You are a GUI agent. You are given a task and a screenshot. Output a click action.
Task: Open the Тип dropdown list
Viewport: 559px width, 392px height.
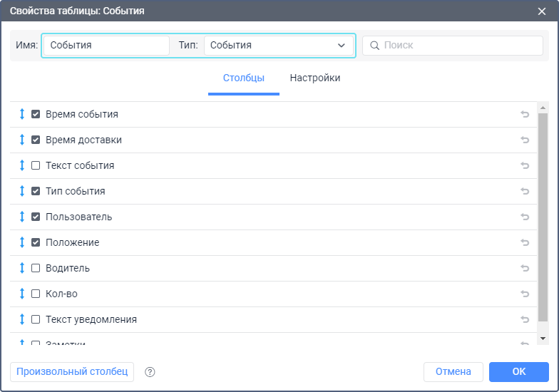(278, 45)
